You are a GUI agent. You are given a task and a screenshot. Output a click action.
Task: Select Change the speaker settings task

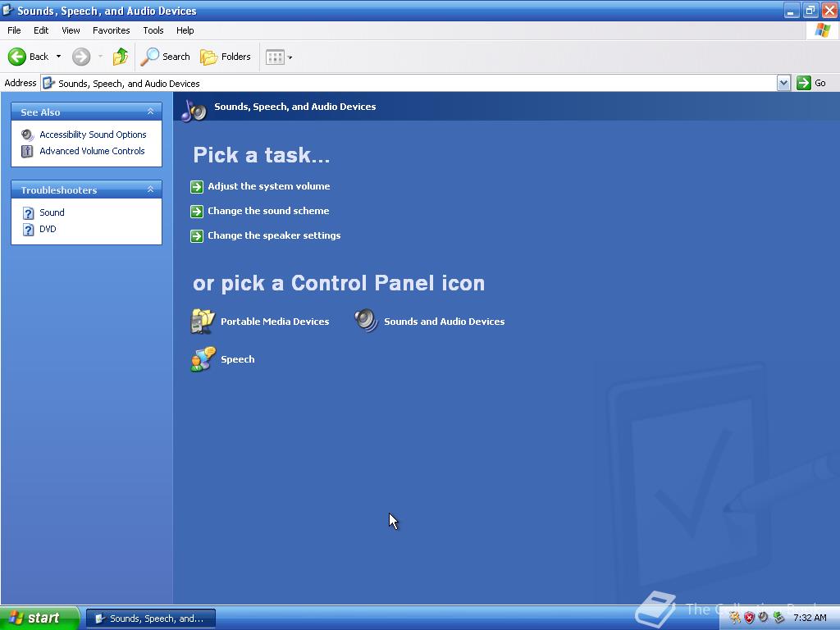(274, 235)
